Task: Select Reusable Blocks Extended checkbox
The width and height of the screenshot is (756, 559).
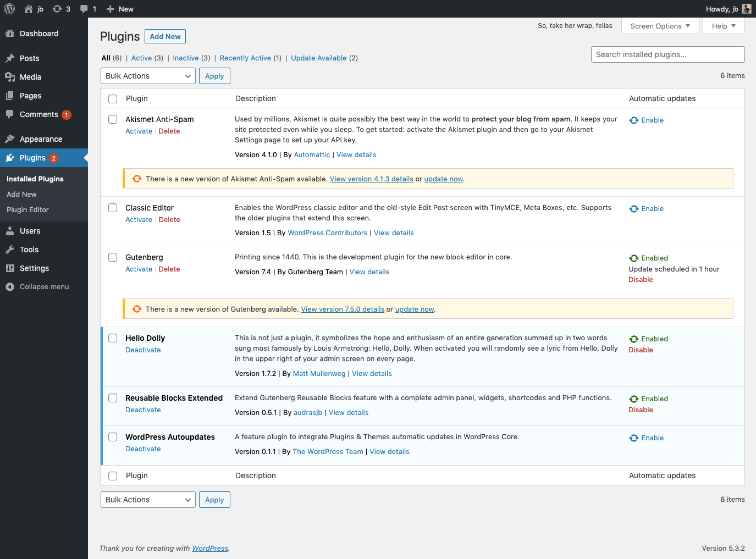Action: coord(113,398)
